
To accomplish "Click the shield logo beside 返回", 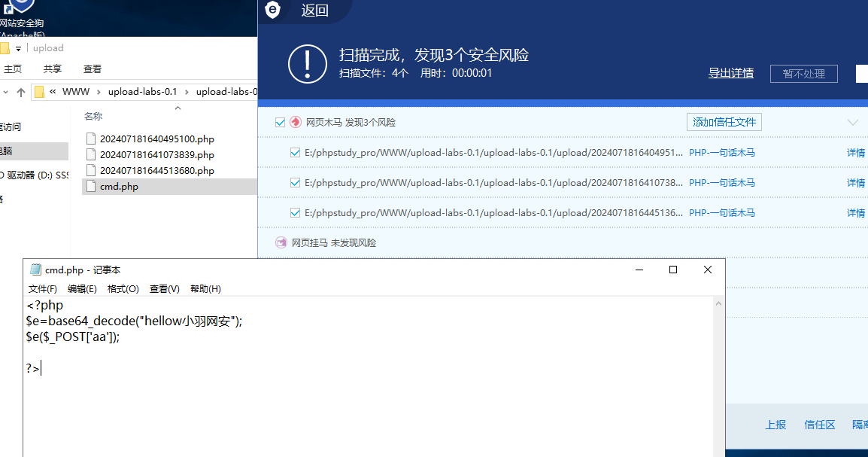I will [x=272, y=10].
